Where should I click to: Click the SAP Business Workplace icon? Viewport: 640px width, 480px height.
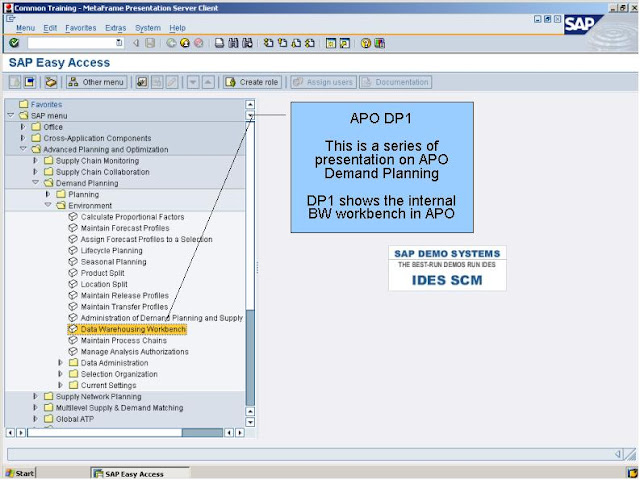51,82
